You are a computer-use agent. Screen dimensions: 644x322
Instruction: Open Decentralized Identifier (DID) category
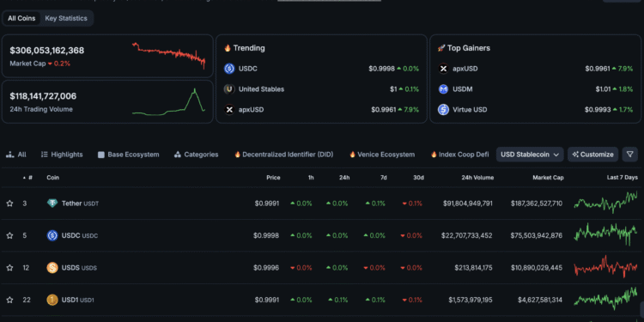[284, 155]
